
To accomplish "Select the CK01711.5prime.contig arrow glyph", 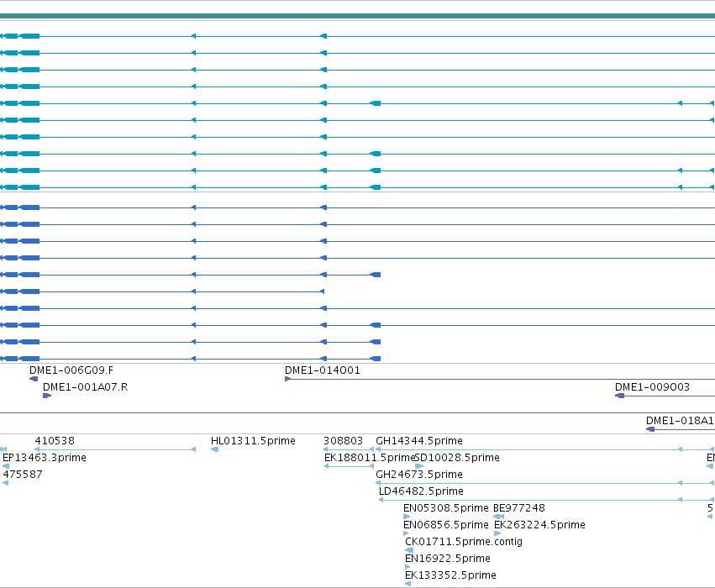I will pyautogui.click(x=409, y=550).
